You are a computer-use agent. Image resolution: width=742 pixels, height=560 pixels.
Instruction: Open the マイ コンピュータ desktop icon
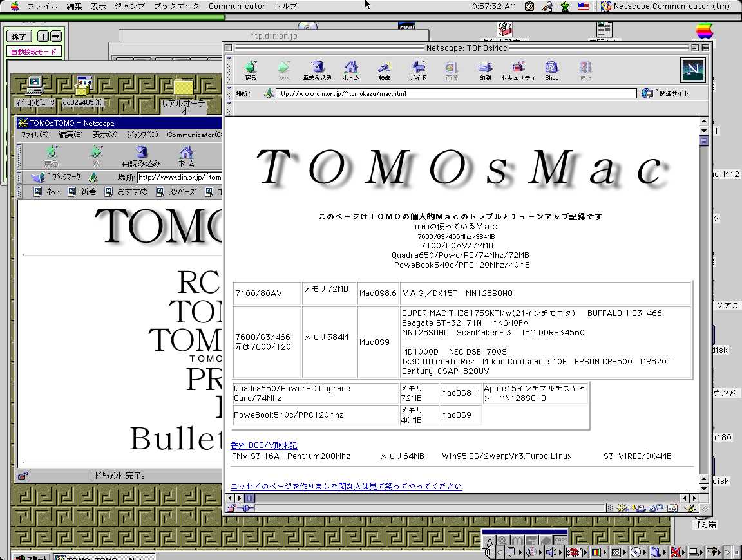(x=35, y=91)
